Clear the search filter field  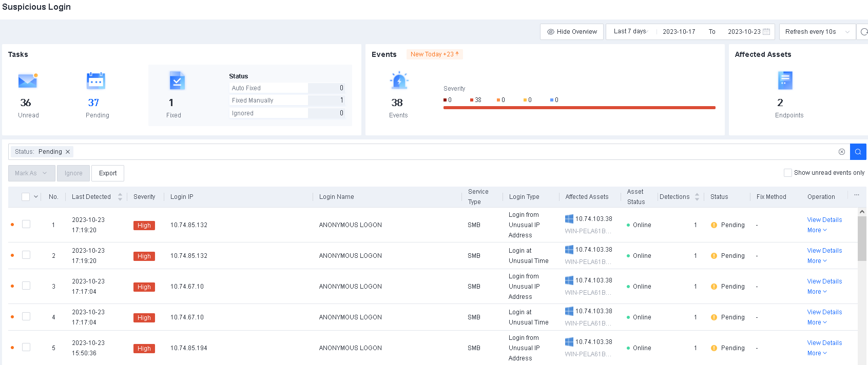click(x=842, y=152)
